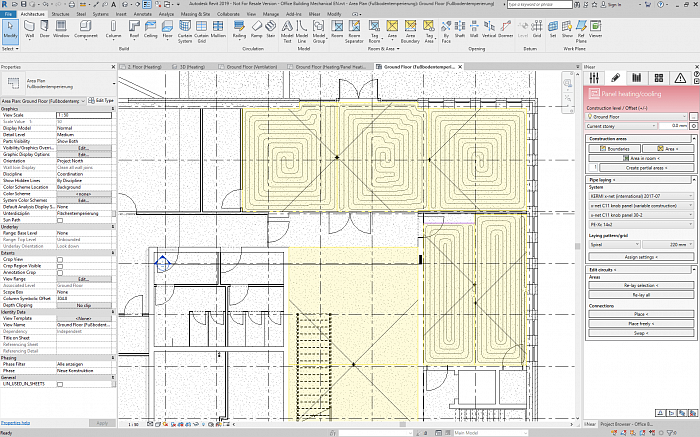This screenshot has width=700, height=437.
Task: Click Create partial areas button
Action: (646, 168)
